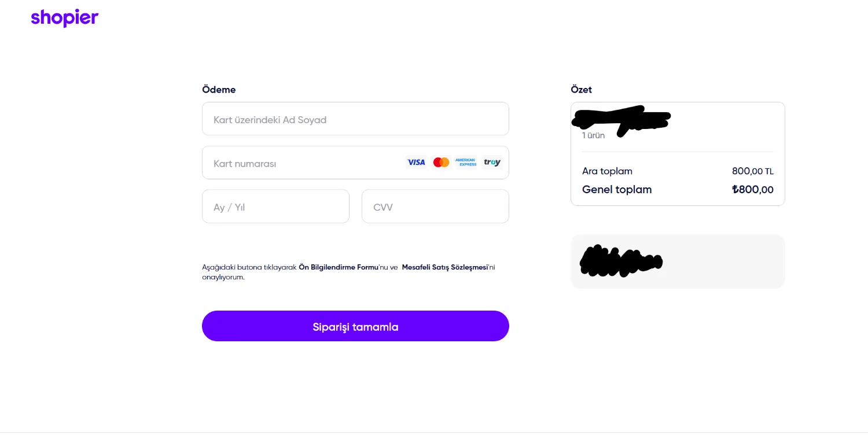Open the Mesafeli Satış Sözleşmesi link
Viewport: 868px width, 435px height.
coord(444,267)
